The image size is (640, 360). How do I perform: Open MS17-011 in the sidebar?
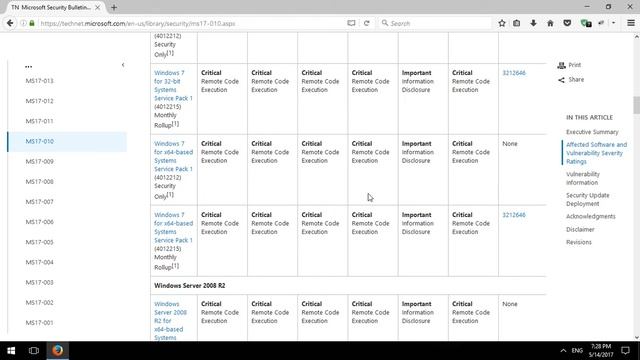coord(40,121)
